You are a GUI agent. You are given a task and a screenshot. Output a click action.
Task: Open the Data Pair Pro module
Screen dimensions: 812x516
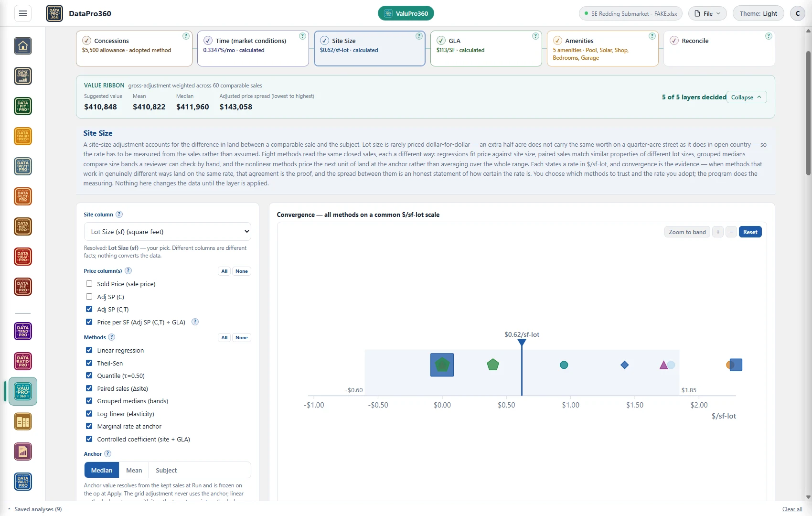pos(23,136)
